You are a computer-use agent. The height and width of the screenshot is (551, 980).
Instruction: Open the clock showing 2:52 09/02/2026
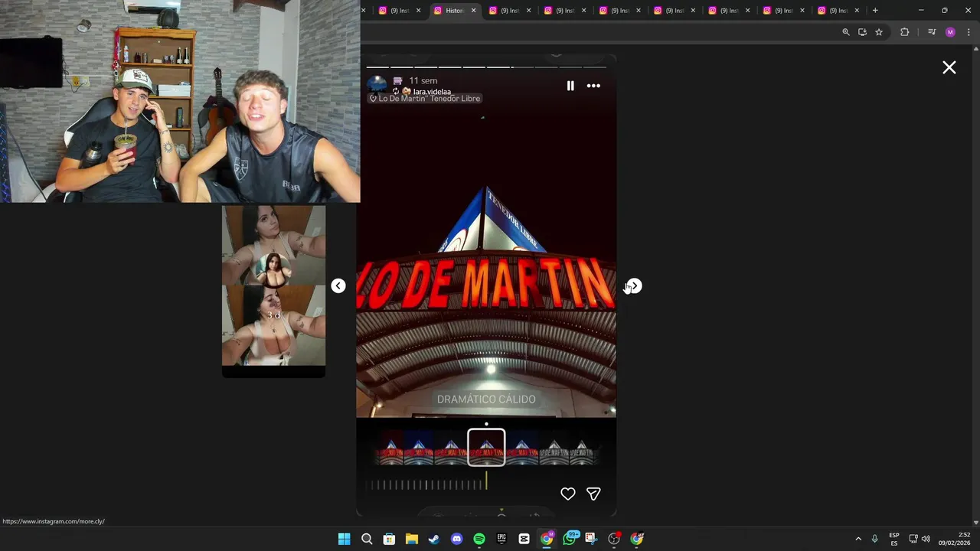click(954, 539)
